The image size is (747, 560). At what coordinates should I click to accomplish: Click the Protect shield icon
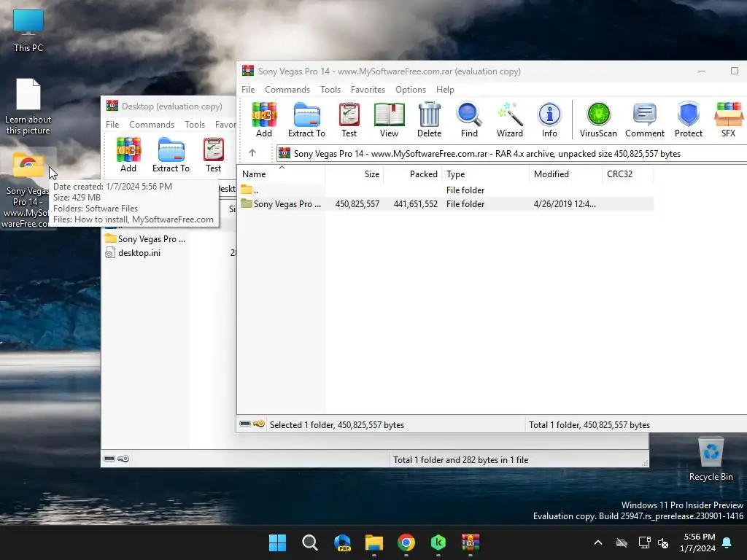click(x=689, y=120)
